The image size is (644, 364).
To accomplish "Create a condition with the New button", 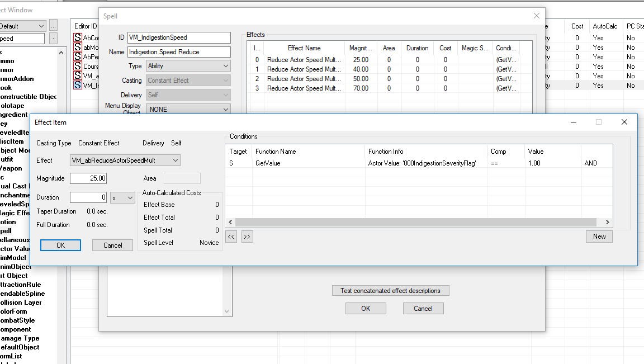I will click(x=599, y=236).
